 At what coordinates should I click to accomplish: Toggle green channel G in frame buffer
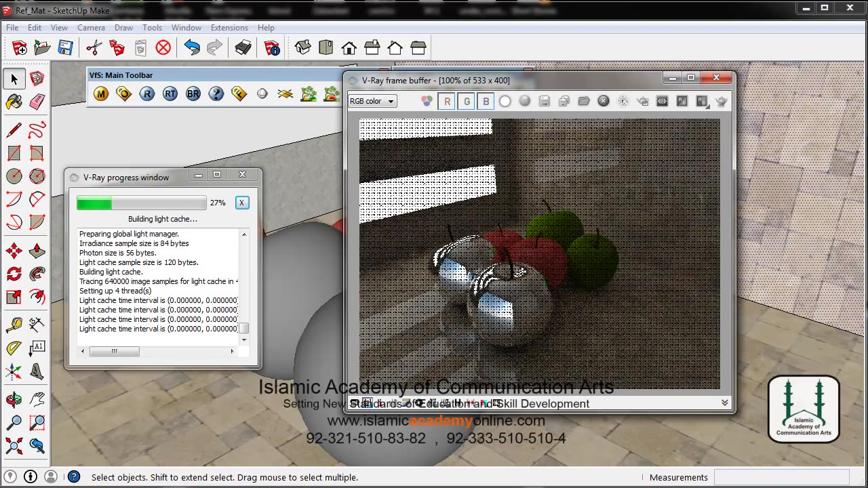(467, 101)
